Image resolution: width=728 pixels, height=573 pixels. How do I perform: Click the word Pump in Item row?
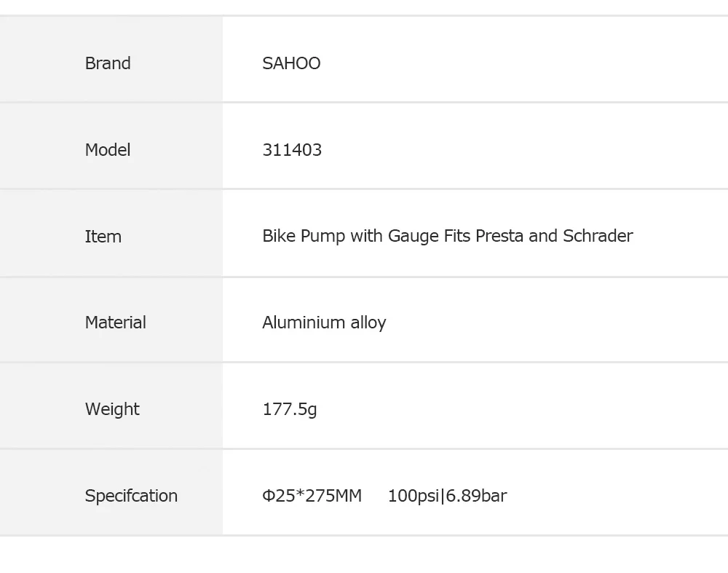click(x=323, y=237)
